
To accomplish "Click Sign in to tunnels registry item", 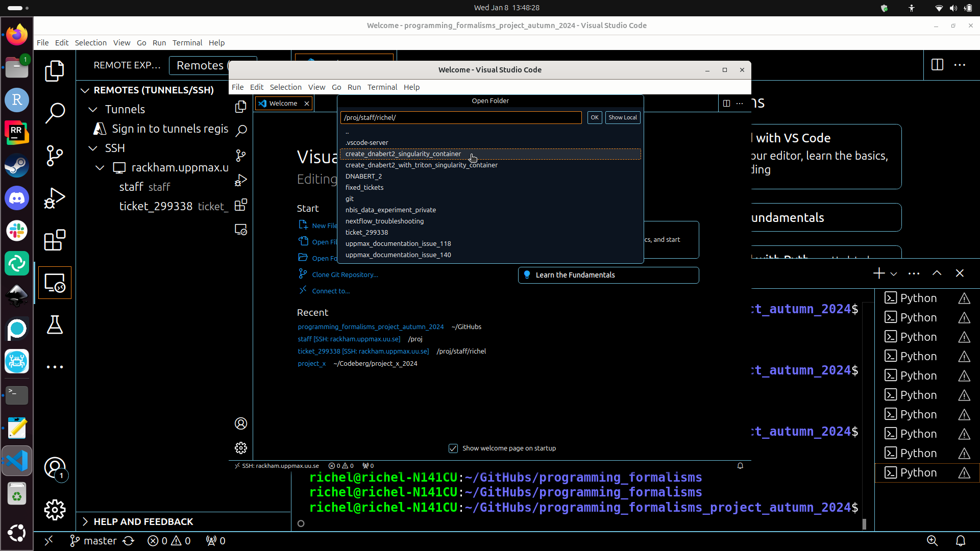I will point(161,129).
